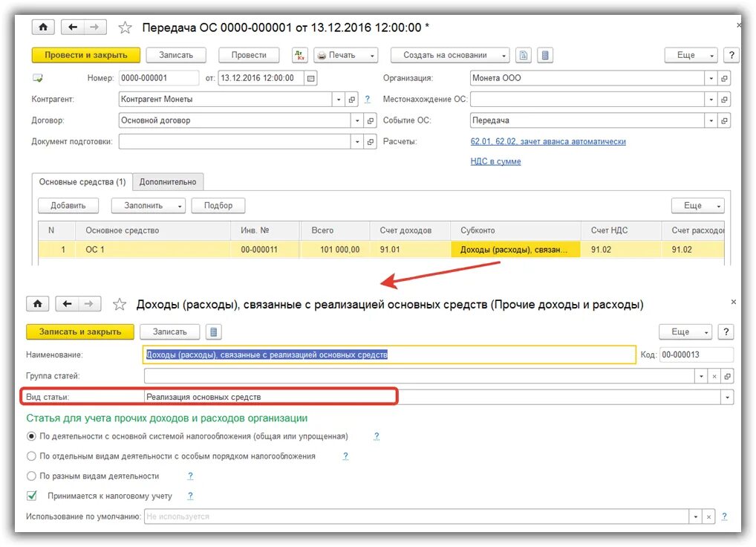The width and height of the screenshot is (756, 547).
Task: Clear the Группа статей field
Action: 714,376
